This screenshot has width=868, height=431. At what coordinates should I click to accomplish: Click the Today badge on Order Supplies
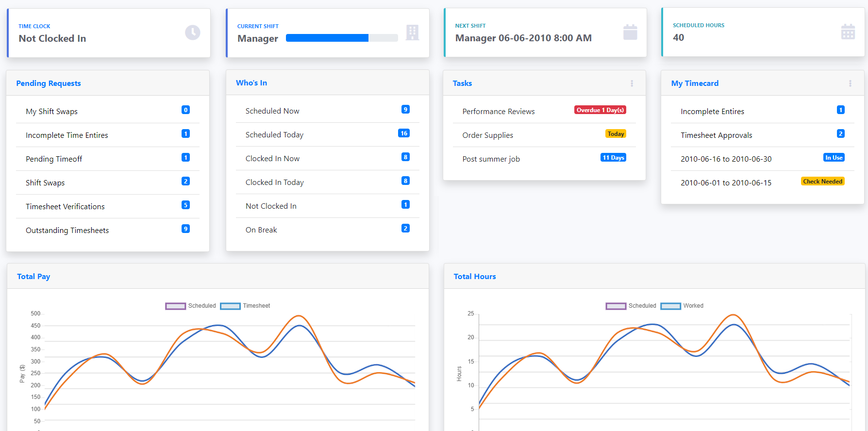pos(616,133)
